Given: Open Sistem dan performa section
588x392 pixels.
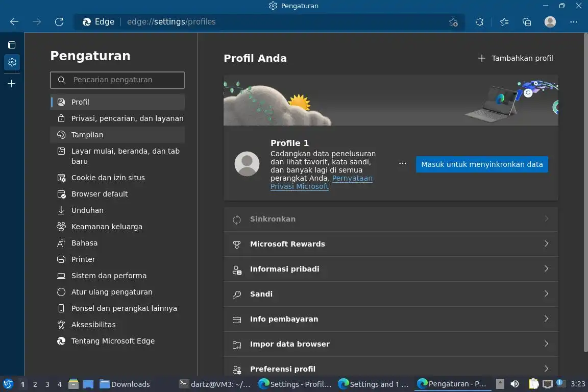Looking at the screenshot, I should [117, 275].
